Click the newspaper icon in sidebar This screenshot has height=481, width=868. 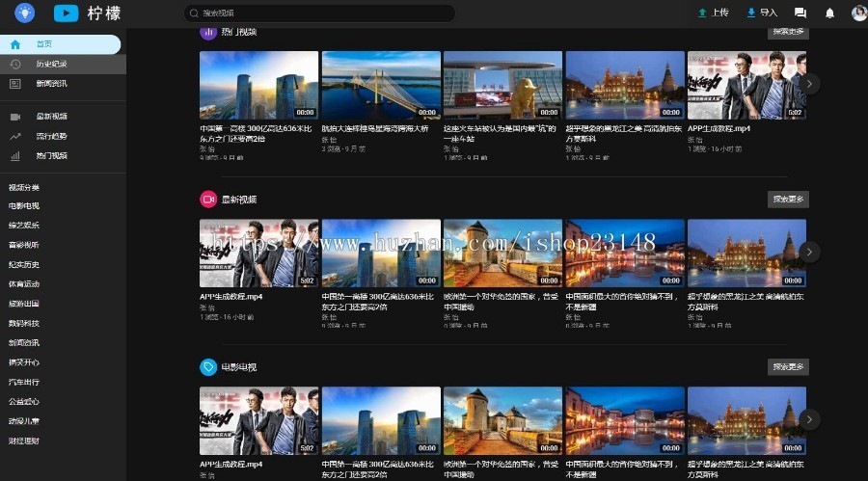pos(14,84)
